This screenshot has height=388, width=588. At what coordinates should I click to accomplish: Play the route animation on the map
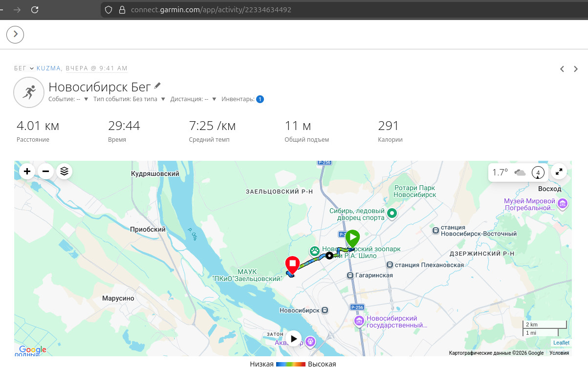pos(293,338)
